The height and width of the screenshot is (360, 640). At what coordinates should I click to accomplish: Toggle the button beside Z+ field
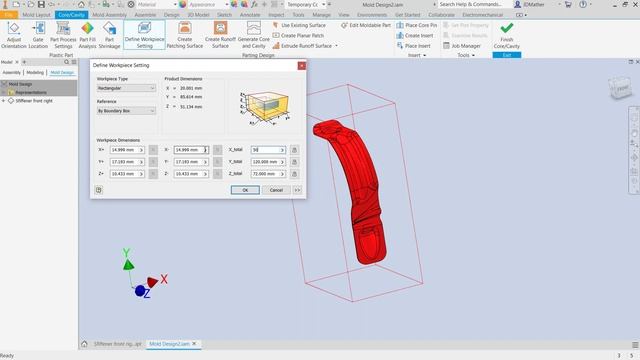pyautogui.click(x=153, y=174)
